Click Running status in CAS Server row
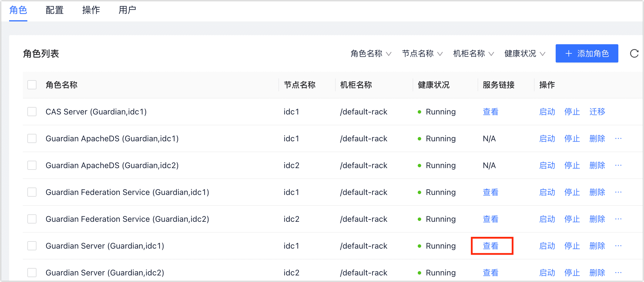The height and width of the screenshot is (282, 644). [437, 112]
